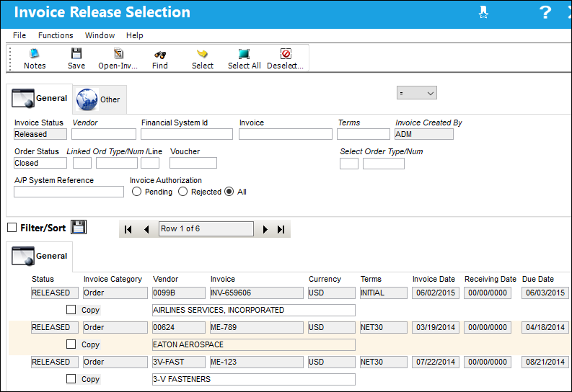572x392 pixels.
Task: Click vendor cell 0099B
Action: 179,293
